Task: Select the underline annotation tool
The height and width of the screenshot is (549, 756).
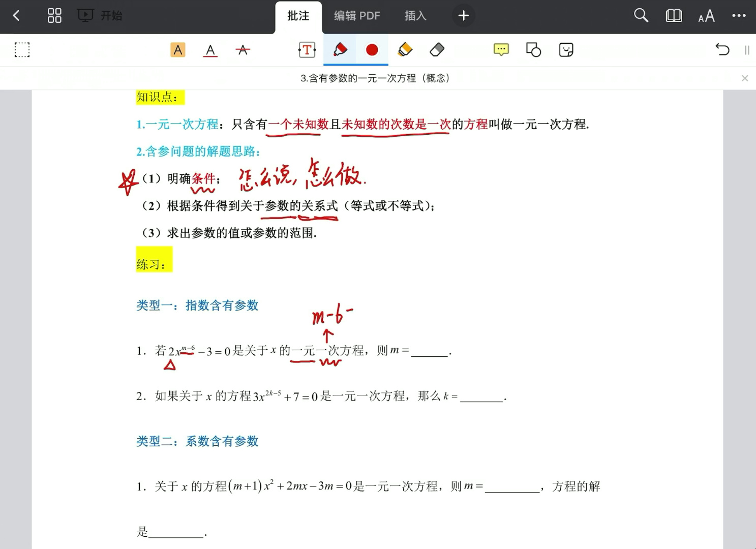Action: (210, 50)
